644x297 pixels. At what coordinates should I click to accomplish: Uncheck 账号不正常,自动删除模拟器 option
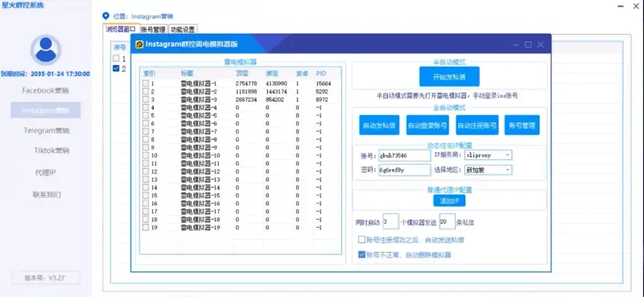361,254
